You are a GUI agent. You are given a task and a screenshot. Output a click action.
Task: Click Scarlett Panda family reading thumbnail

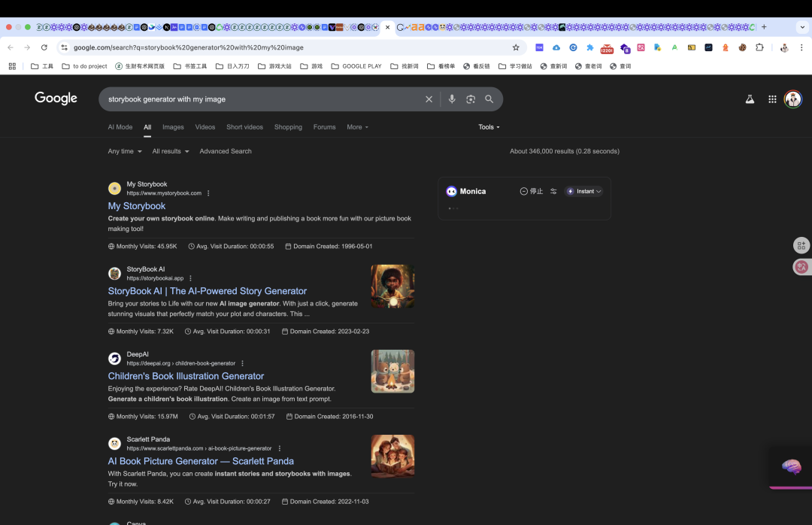pyautogui.click(x=392, y=456)
